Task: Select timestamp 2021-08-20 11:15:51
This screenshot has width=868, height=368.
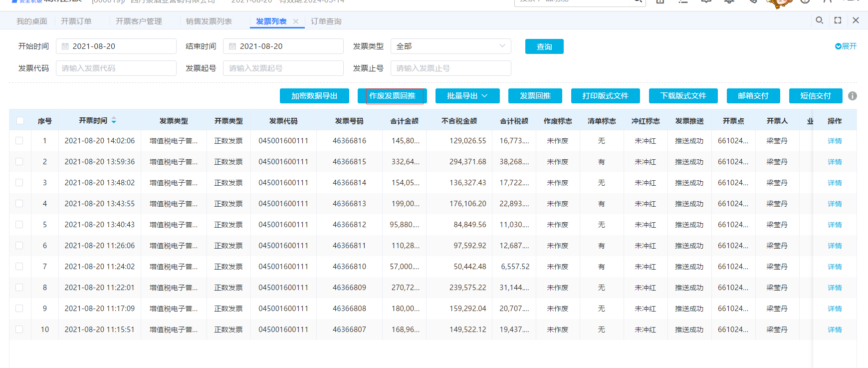Action: pos(100,330)
